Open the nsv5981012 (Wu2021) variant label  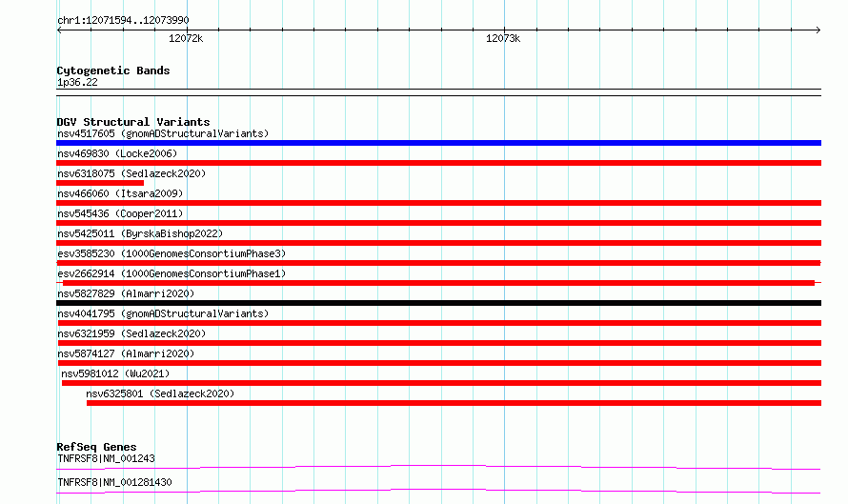(115, 373)
